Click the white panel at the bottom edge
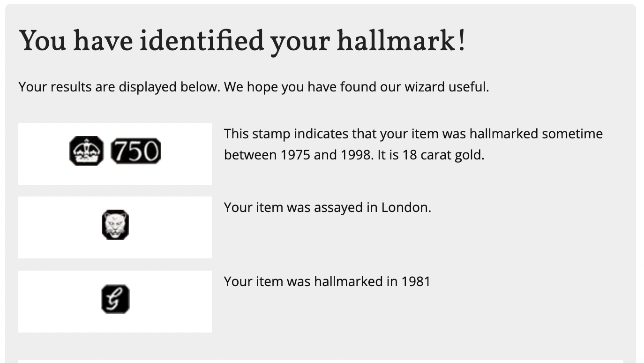This screenshot has width=644, height=363. [x=321, y=361]
